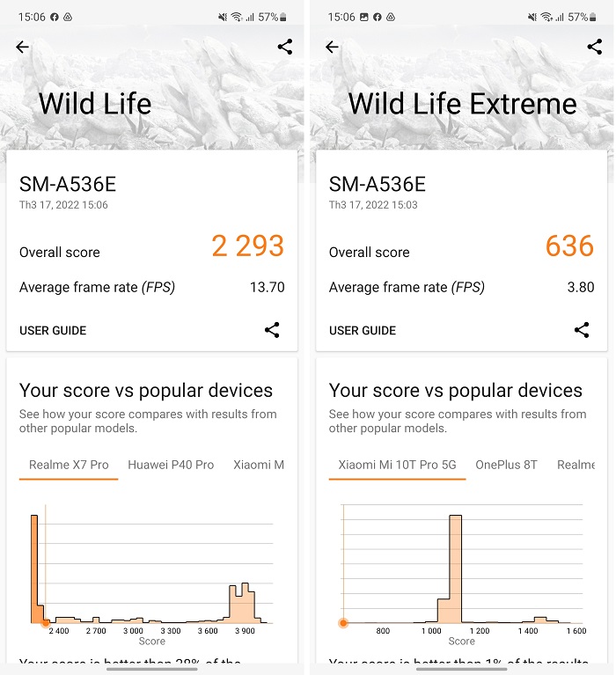
Task: Tap top share icon on Wild Life screen
Action: tap(284, 48)
